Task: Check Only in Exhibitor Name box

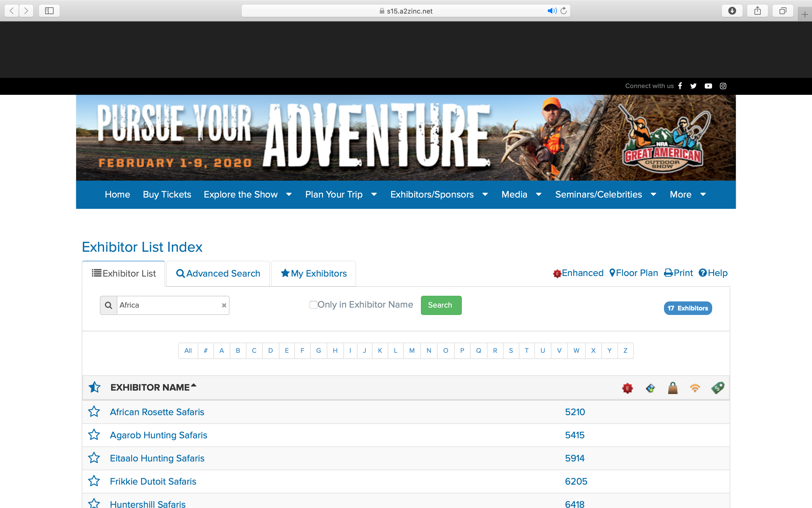Action: click(x=313, y=305)
